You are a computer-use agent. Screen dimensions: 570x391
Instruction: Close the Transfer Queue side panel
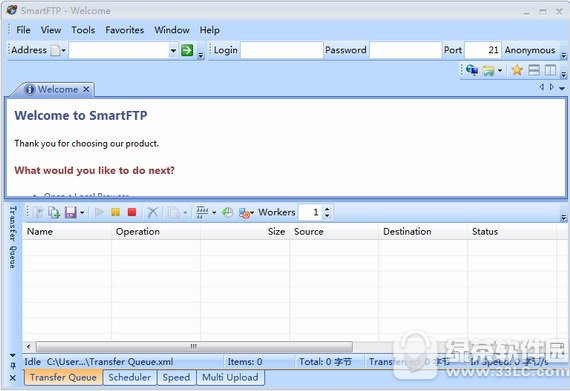pyautogui.click(x=13, y=378)
